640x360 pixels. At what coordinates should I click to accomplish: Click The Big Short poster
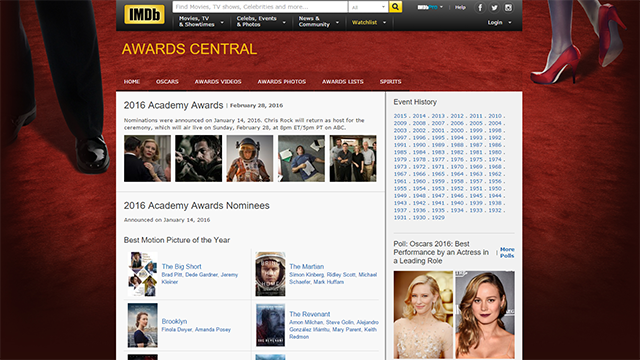click(x=142, y=274)
